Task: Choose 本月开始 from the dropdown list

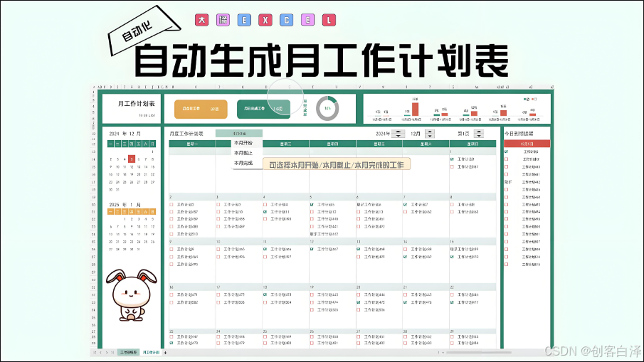Action: pos(243,143)
